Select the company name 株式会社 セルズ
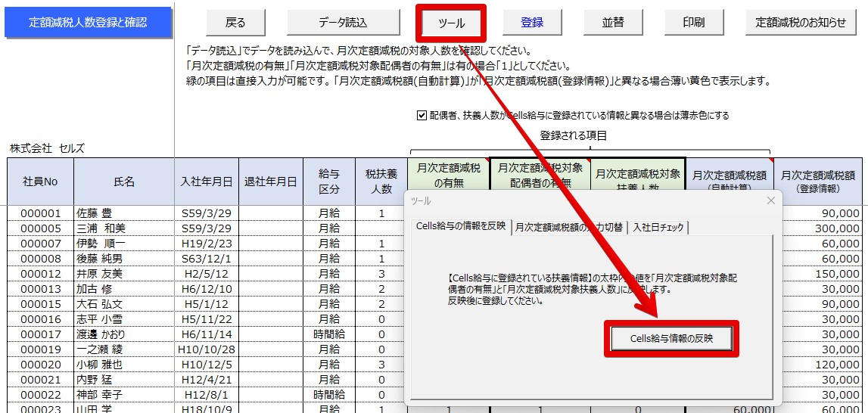The height and width of the screenshot is (413, 868). pyautogui.click(x=47, y=148)
